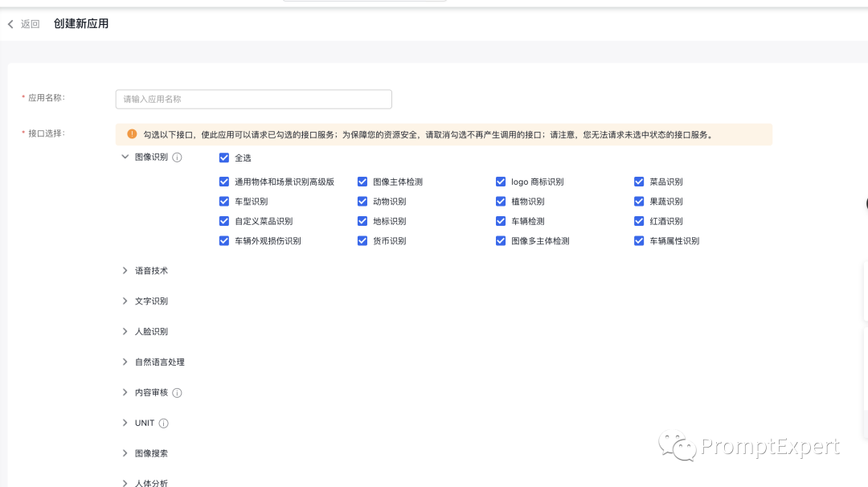Screen dimensions: 868x487
Task: Click the back arrow icon
Action: tap(10, 24)
